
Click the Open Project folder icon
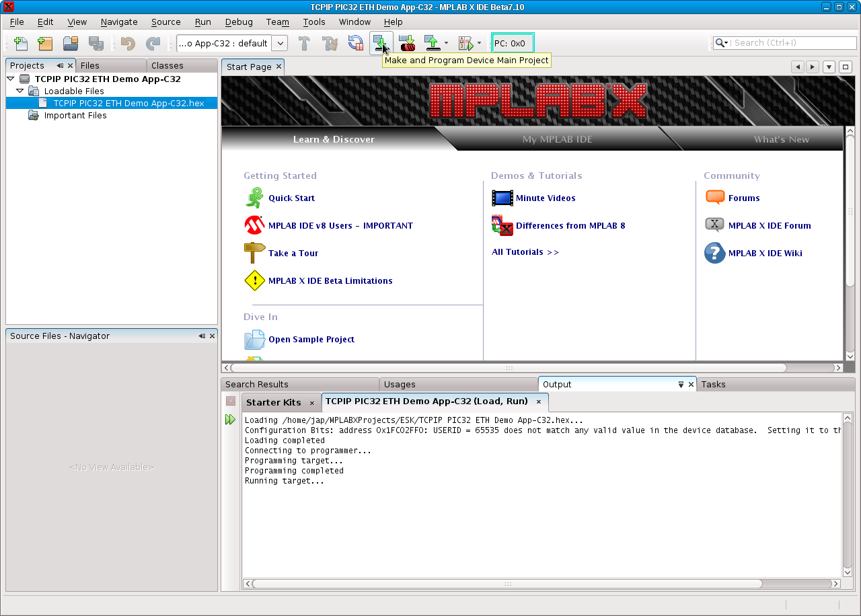[71, 43]
